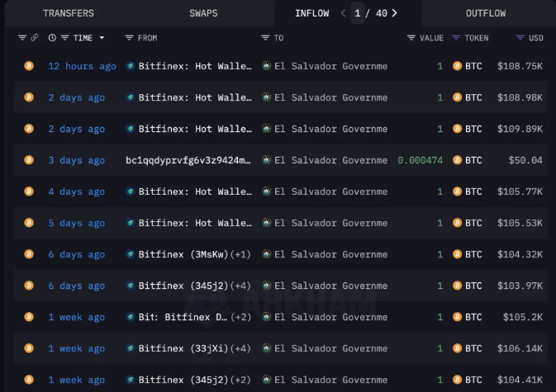Image resolution: width=556 pixels, height=392 pixels.
Task: Go to previous inflow page arrow
Action: point(343,13)
